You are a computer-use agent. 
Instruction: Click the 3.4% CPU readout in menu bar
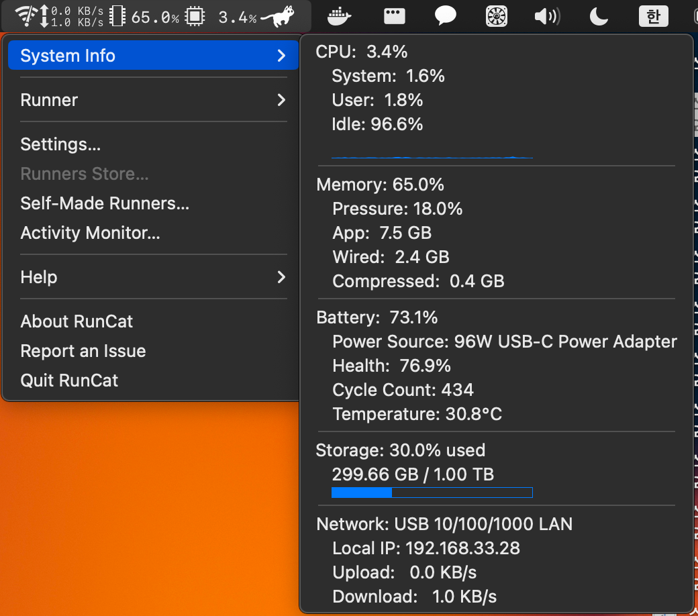238,17
